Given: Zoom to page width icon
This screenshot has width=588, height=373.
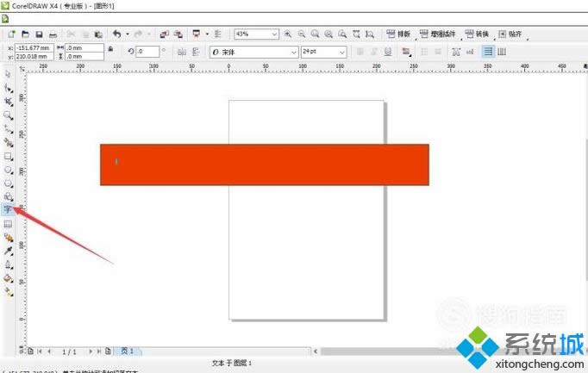Looking at the screenshot, I should coord(356,34).
